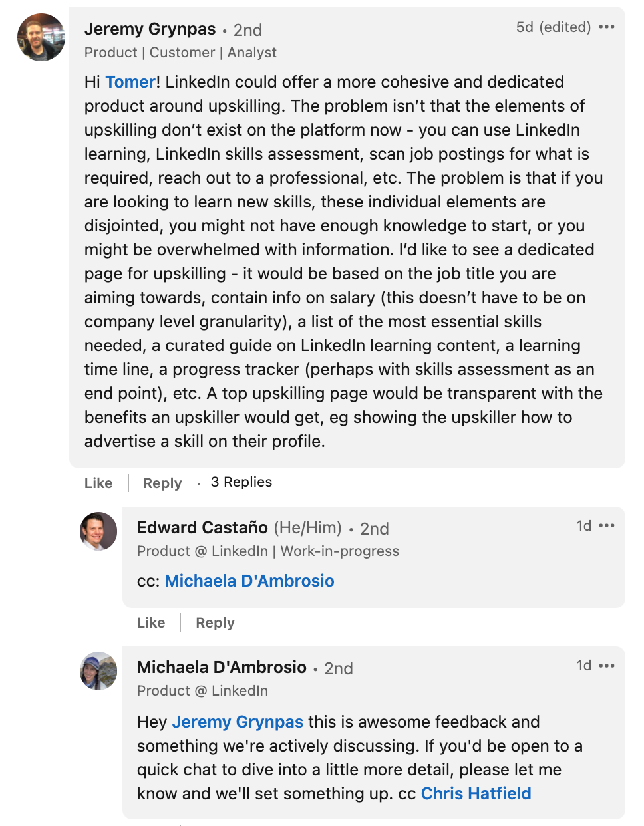
Task: Click Michaela D'Ambrosio's avatar image
Action: click(98, 671)
